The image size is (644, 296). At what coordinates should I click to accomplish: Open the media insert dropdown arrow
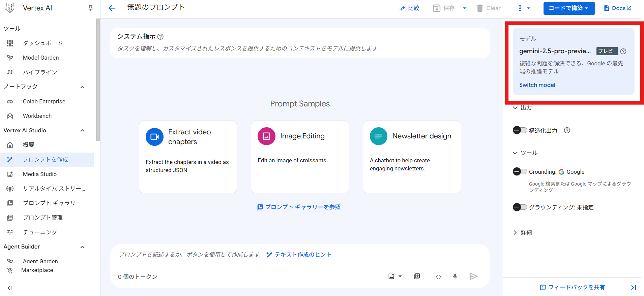[400, 276]
